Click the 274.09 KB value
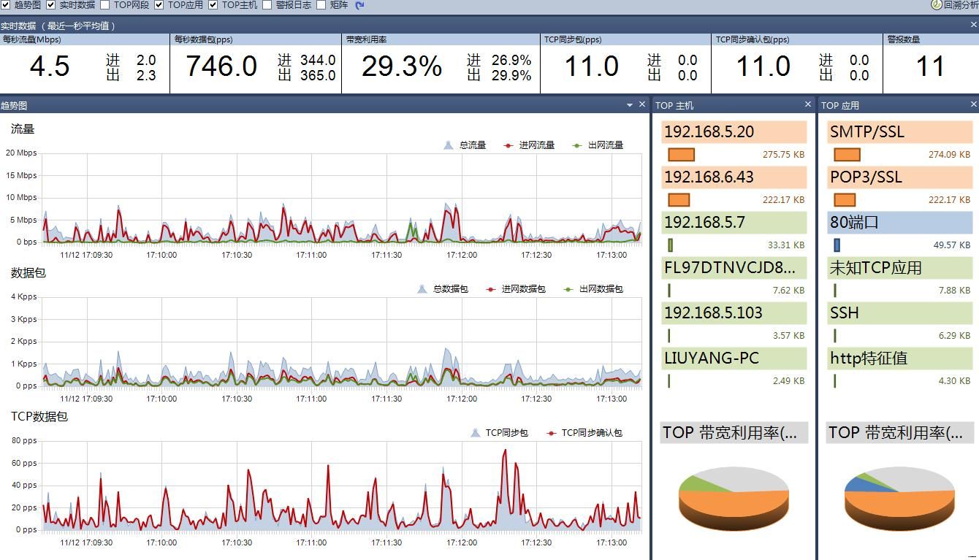Screen dimensions: 979x560 click(949, 155)
